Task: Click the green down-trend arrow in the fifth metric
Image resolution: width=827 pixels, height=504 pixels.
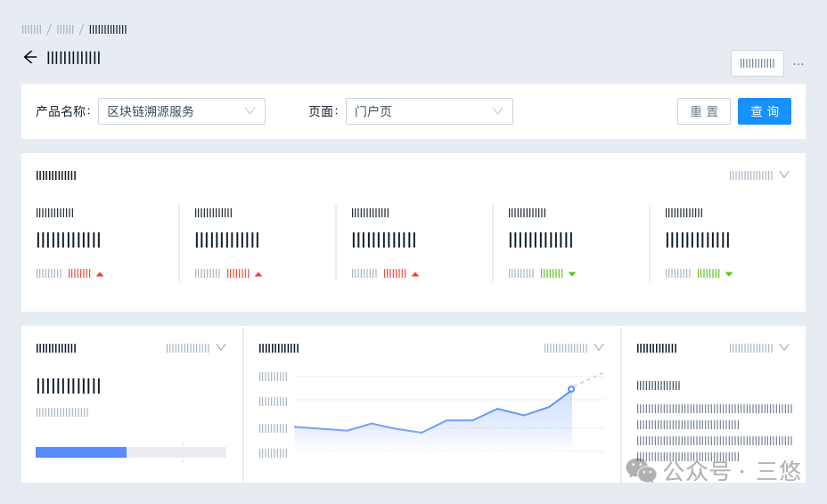Action: pyautogui.click(x=729, y=274)
